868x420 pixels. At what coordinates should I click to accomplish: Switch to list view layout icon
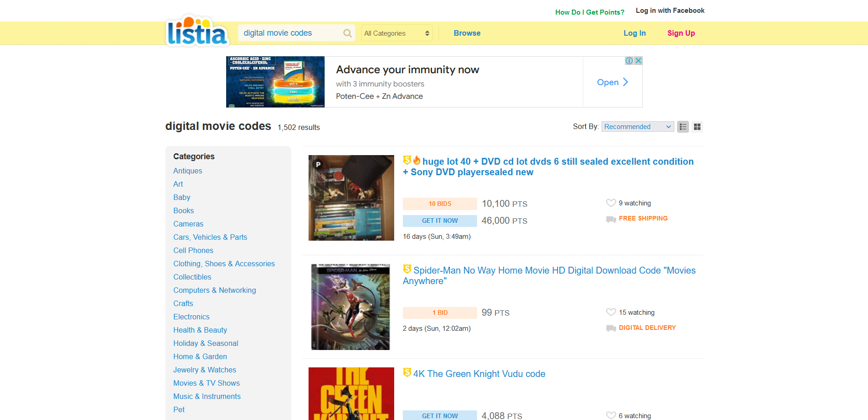pos(683,127)
